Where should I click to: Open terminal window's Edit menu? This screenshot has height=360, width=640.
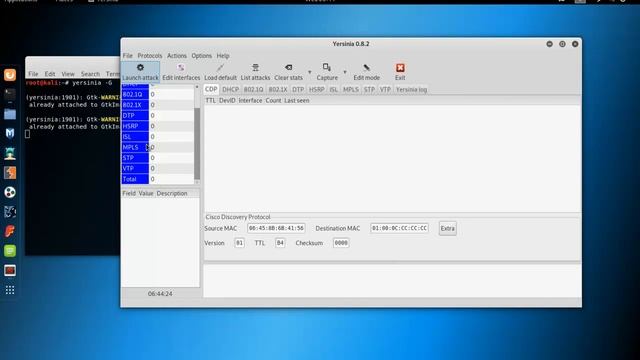tap(50, 74)
